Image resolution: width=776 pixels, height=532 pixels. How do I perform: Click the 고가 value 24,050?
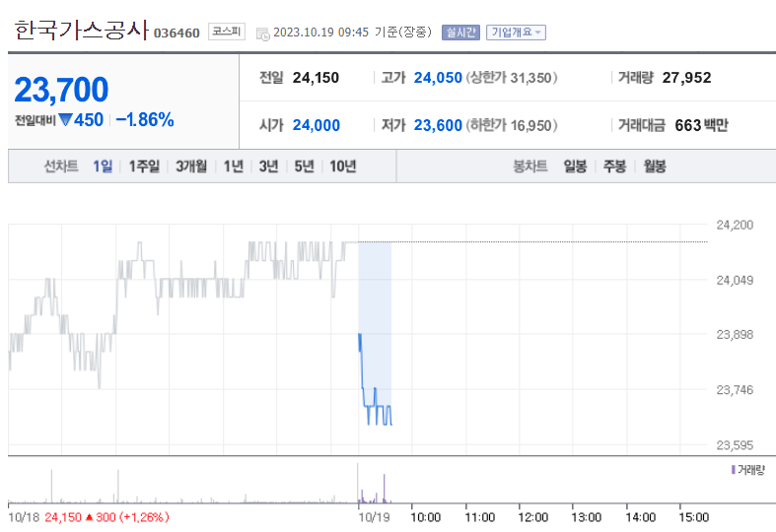pyautogui.click(x=438, y=78)
